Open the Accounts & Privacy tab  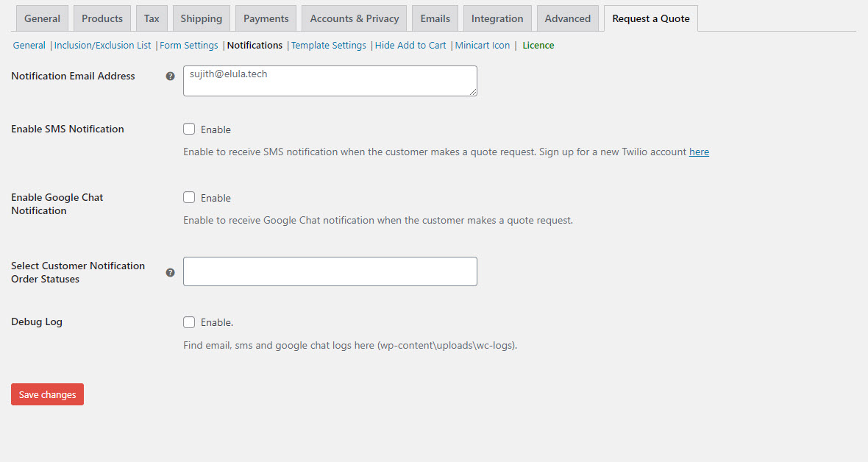coord(355,18)
